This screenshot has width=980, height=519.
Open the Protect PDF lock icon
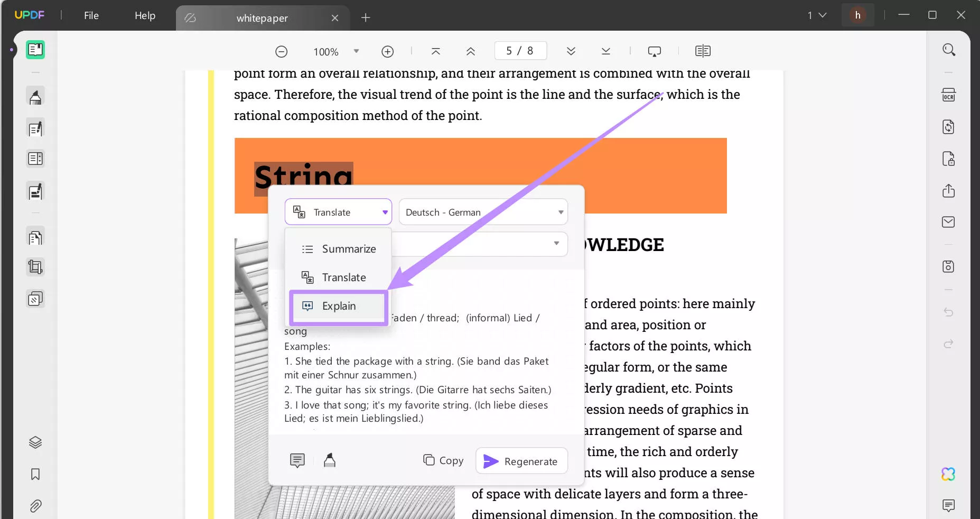(949, 159)
